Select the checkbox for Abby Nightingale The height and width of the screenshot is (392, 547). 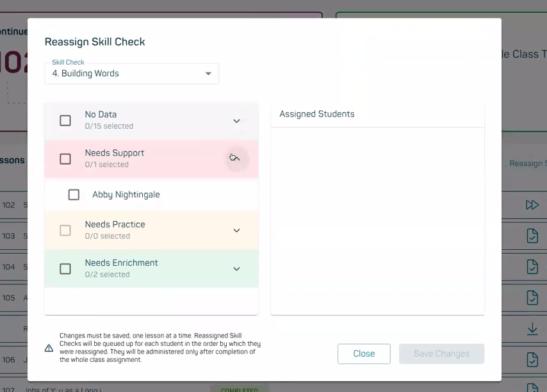point(74,194)
